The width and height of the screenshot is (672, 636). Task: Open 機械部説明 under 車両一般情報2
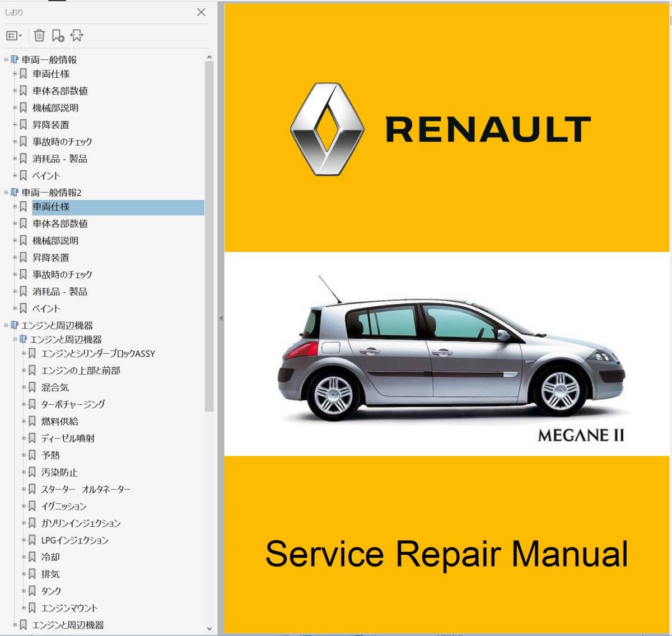pos(55,241)
